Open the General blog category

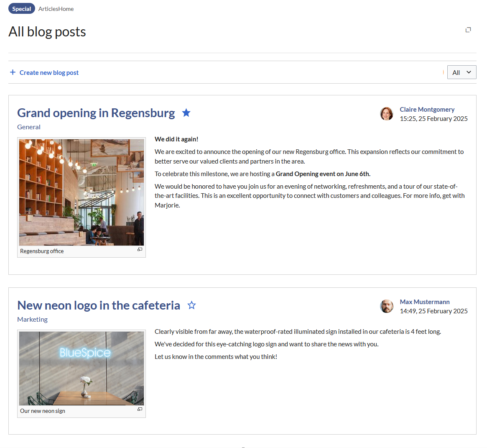[29, 127]
